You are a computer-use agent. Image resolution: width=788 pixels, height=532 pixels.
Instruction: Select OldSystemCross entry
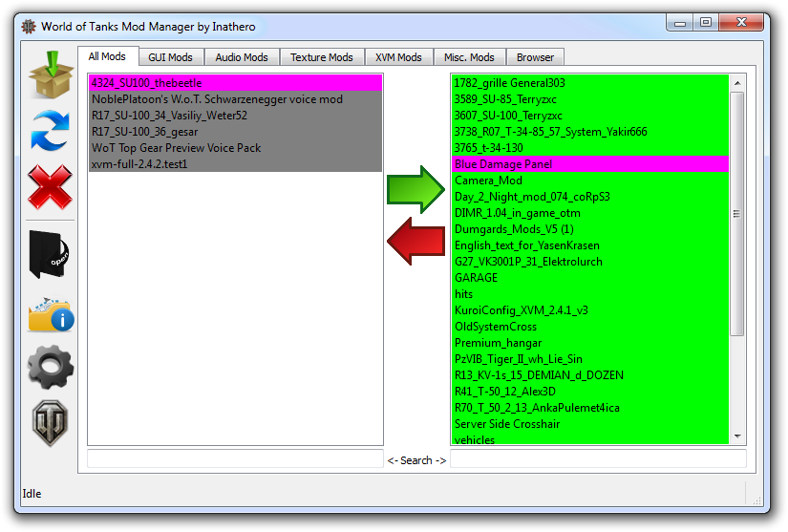(x=590, y=327)
